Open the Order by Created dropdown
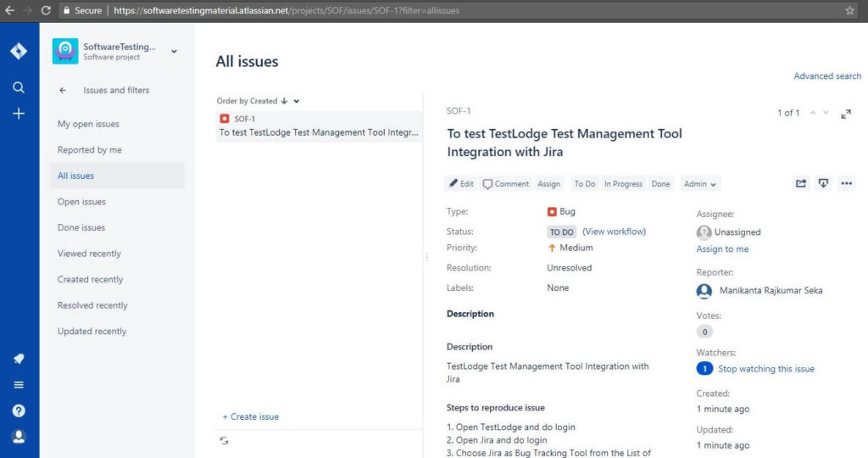The image size is (868, 458). click(296, 101)
